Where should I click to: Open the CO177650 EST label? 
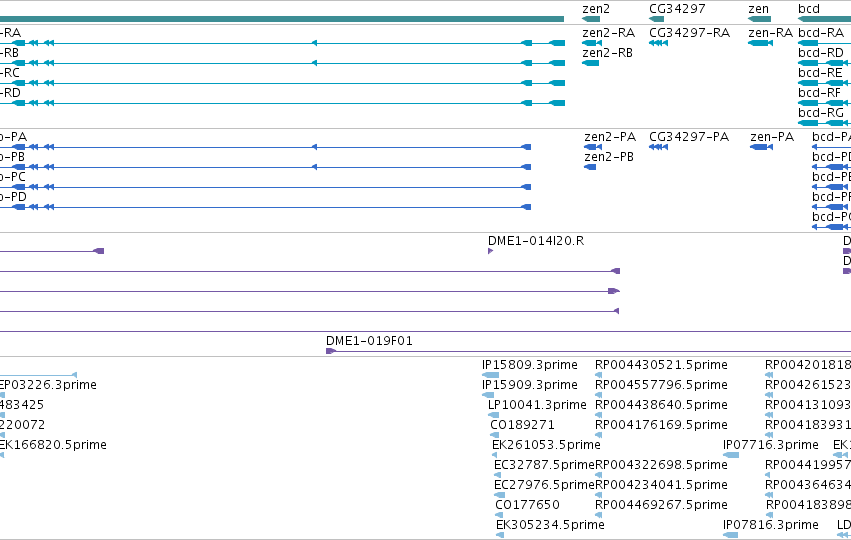pyautogui.click(x=527, y=505)
